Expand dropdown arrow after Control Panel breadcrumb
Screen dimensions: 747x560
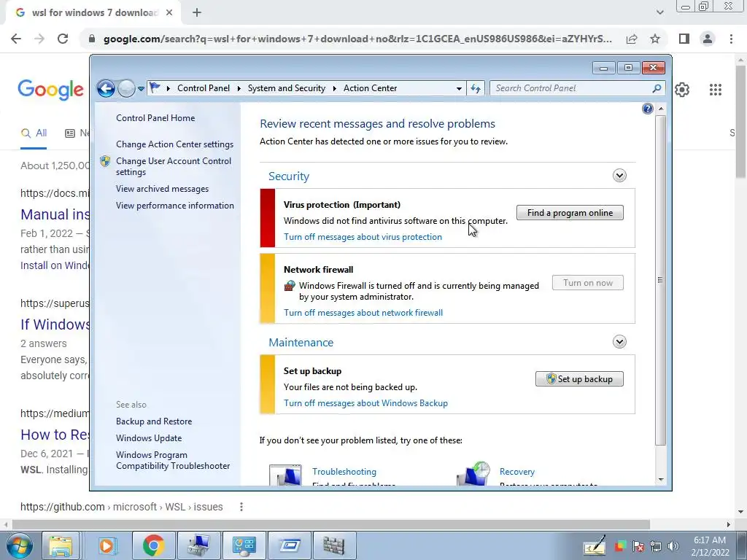point(239,88)
